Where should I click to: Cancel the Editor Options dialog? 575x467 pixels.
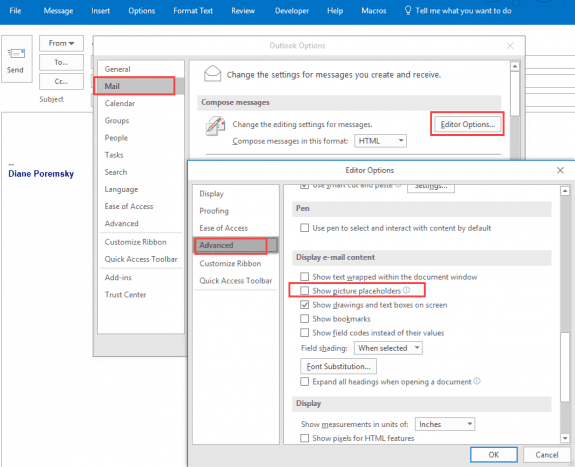[546, 455]
